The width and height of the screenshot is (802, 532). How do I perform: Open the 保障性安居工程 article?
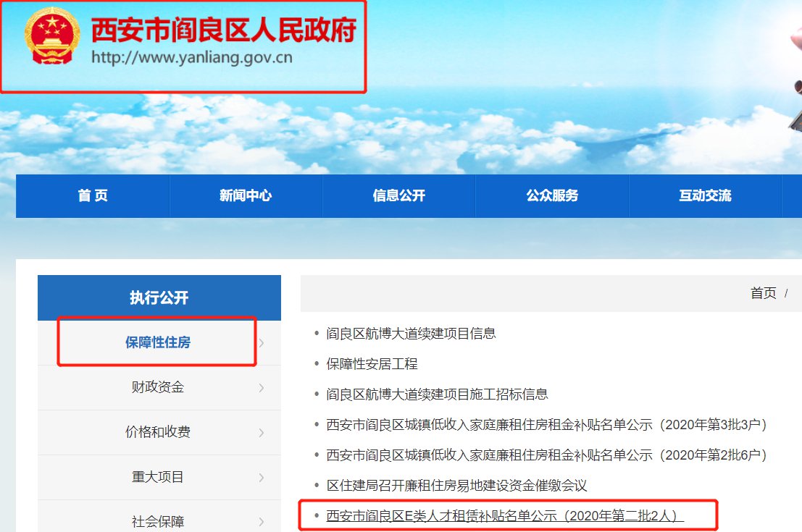(x=372, y=364)
